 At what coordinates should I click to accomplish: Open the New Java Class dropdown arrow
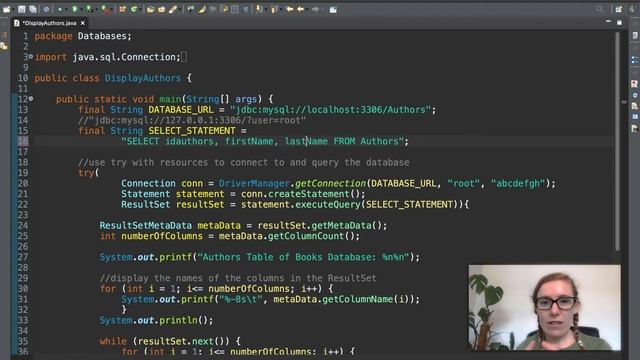(140, 9)
